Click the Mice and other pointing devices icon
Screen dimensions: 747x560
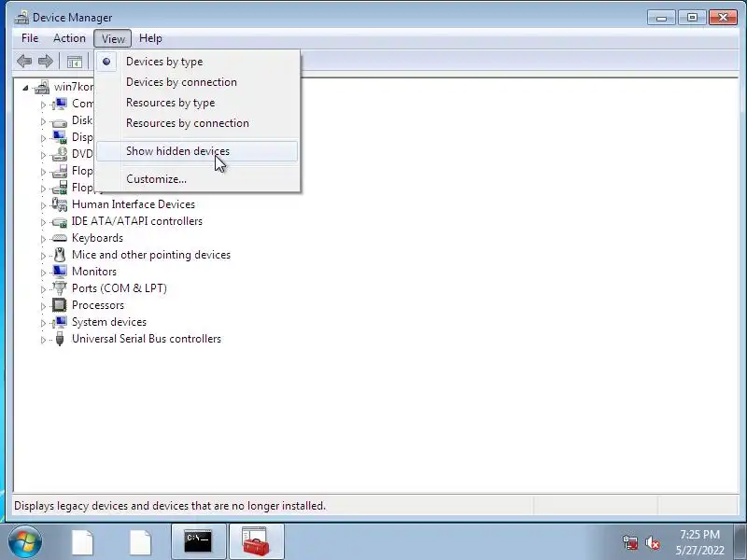coord(60,255)
